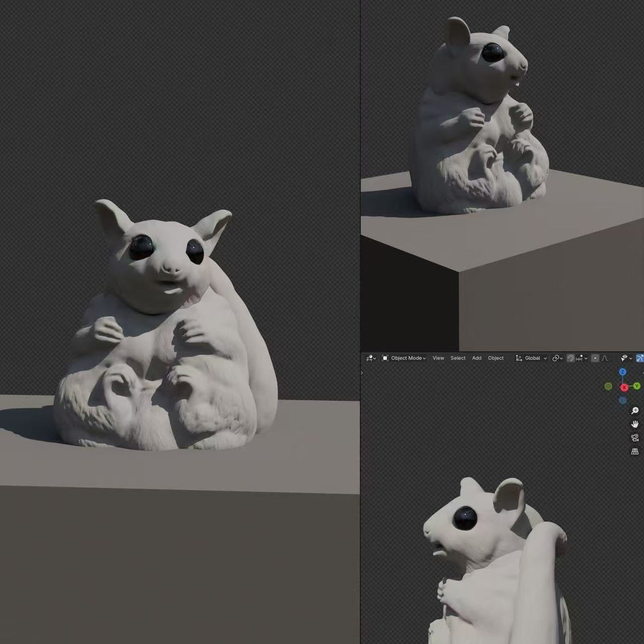Toggle orthographic projection with grid icon
The image size is (644, 644).
pyautogui.click(x=635, y=451)
